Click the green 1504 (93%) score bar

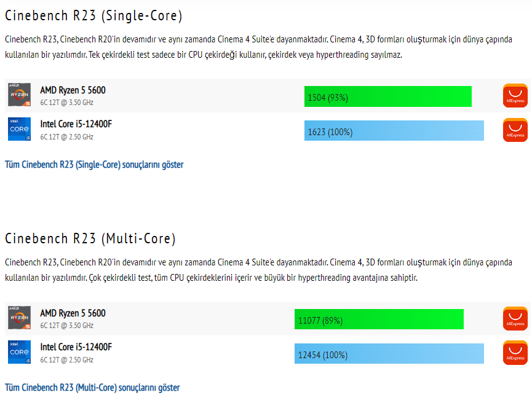pyautogui.click(x=387, y=97)
